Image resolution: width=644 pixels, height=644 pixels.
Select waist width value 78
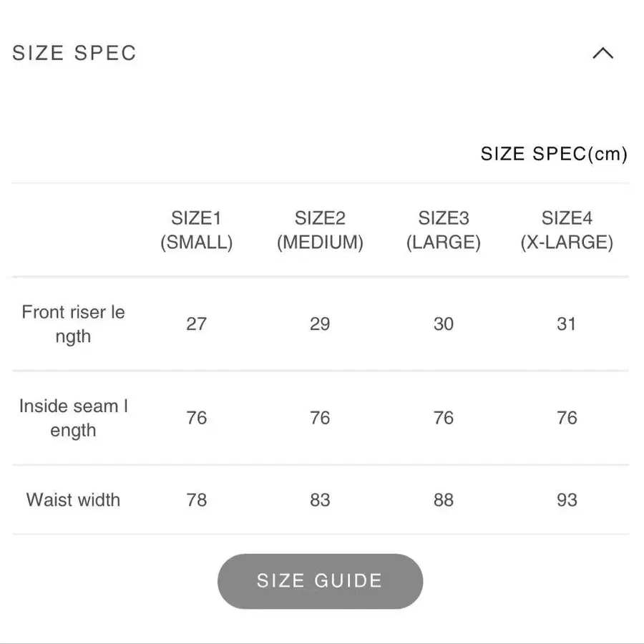(196, 500)
